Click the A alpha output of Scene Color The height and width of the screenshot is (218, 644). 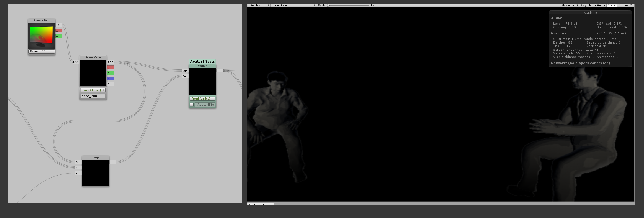[x=110, y=84]
